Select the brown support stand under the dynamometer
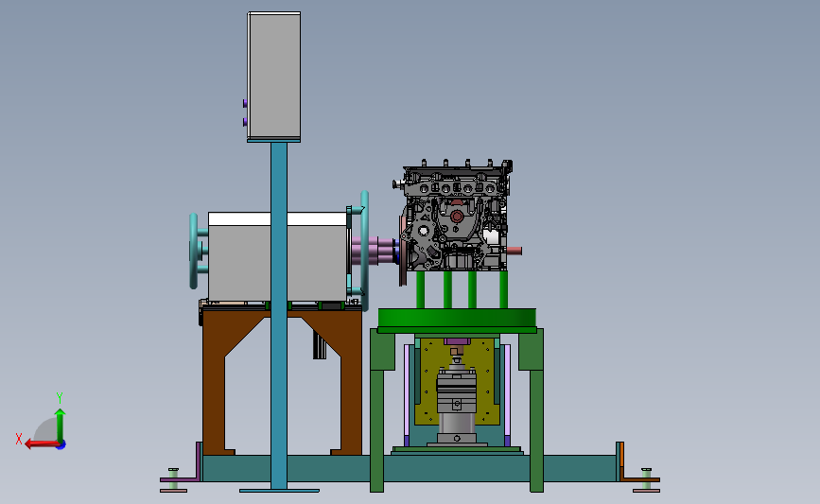This screenshot has width=820, height=504. pos(282,382)
